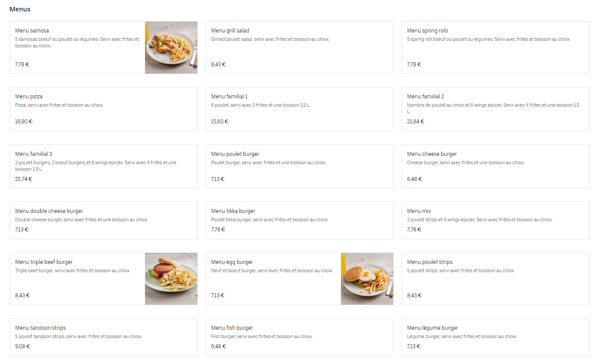Open the Menu familial 3 card

103,166
